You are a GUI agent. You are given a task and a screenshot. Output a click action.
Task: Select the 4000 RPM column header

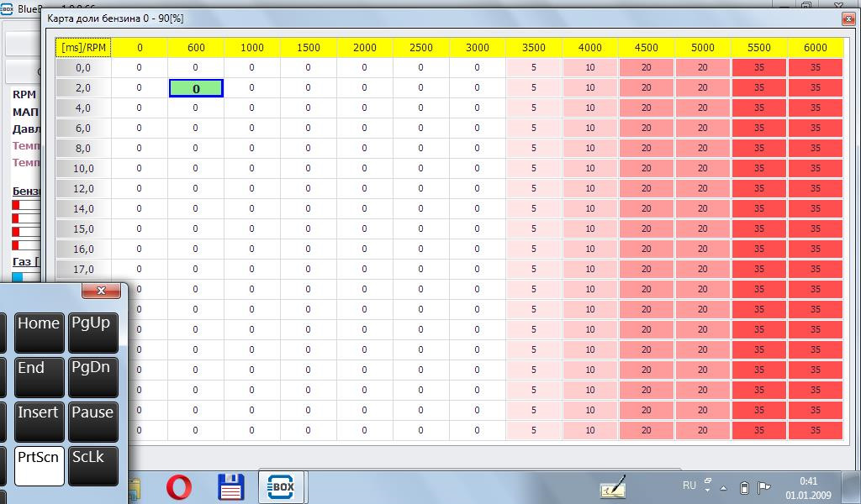[589, 48]
